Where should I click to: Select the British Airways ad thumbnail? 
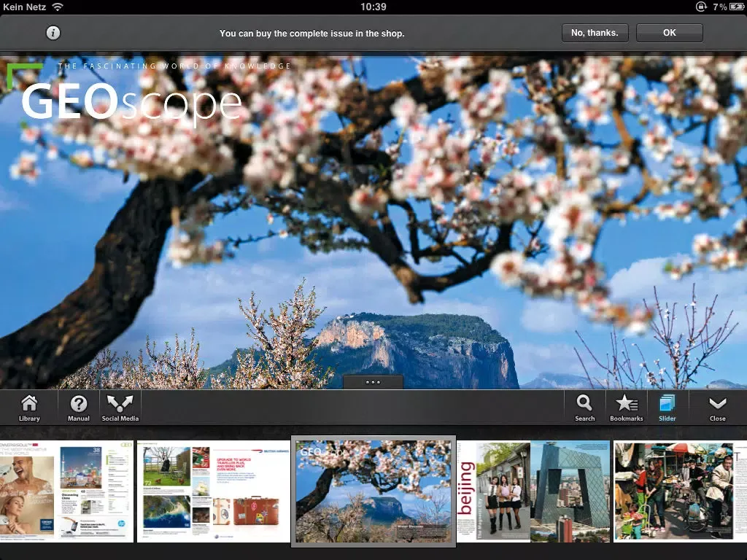pyautogui.click(x=214, y=491)
